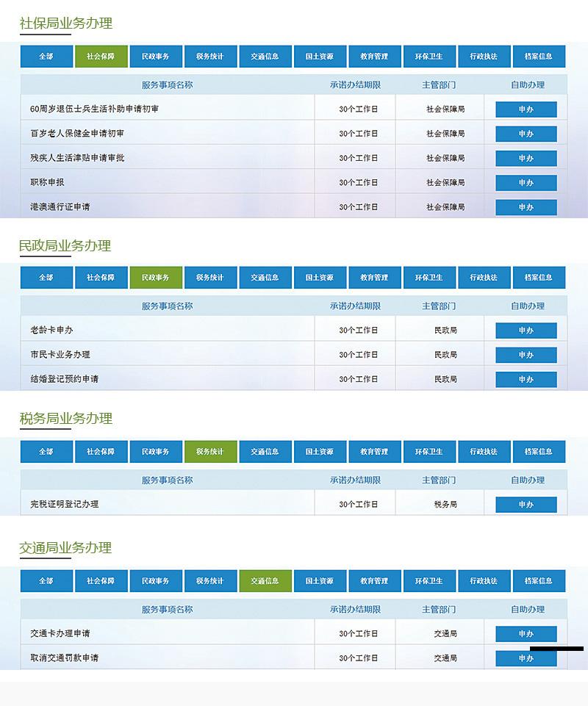Select the 交通信息 tab in 交通局业务办理
Viewport: 588px width, 706px height.
[x=265, y=580]
